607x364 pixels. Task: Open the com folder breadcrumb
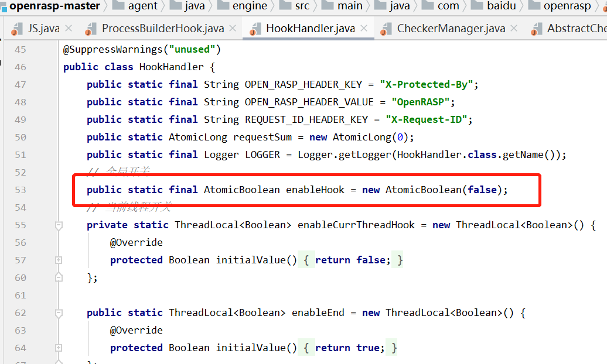(x=448, y=6)
